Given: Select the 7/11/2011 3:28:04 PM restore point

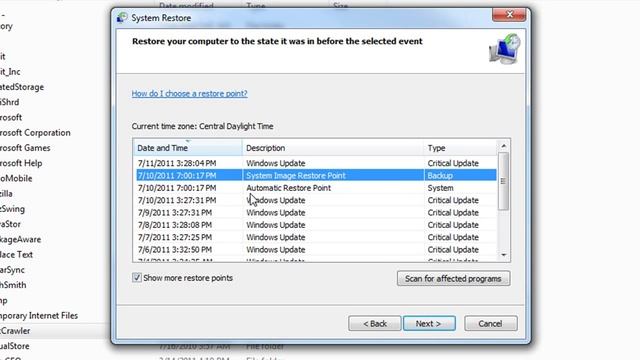Looking at the screenshot, I should (316, 163).
